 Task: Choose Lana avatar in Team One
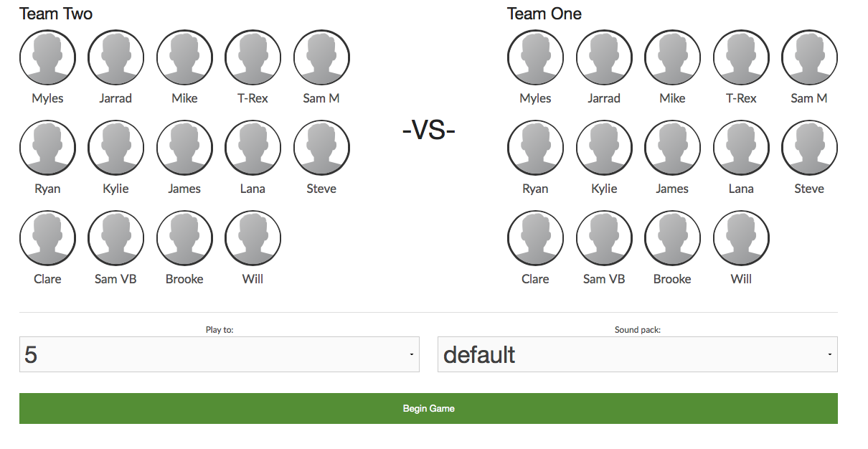741,148
